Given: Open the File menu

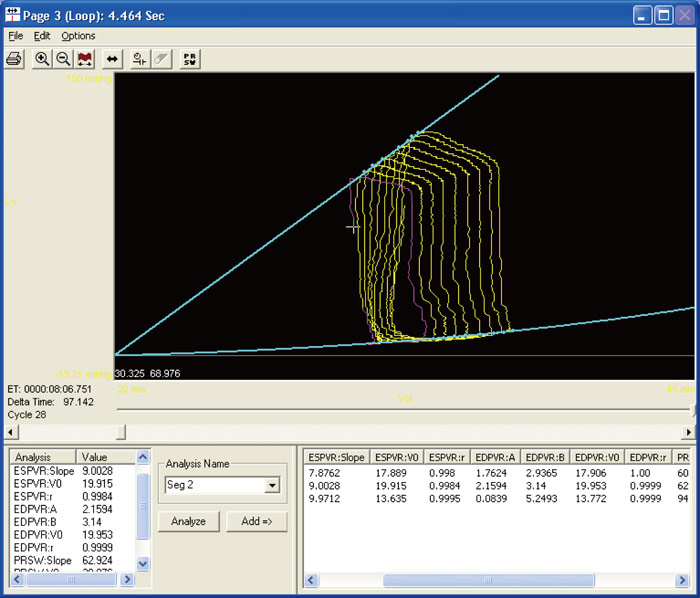Looking at the screenshot, I should pos(16,36).
